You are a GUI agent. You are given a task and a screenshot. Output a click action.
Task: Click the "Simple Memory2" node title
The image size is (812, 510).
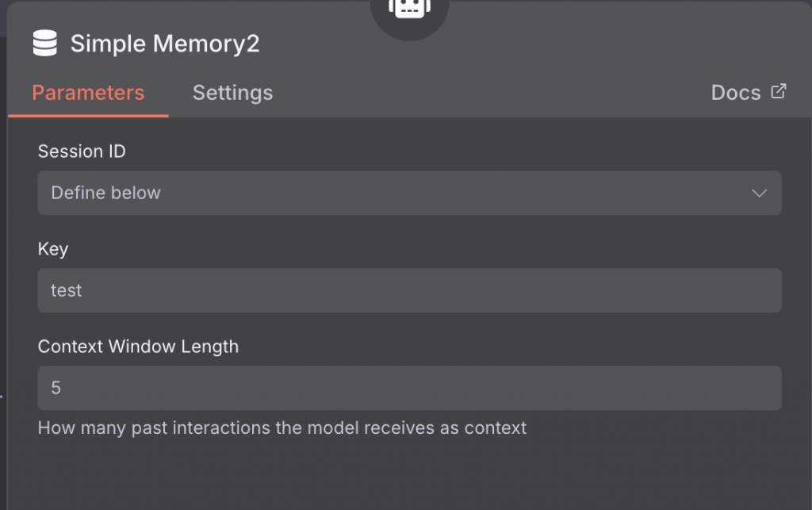(x=165, y=44)
